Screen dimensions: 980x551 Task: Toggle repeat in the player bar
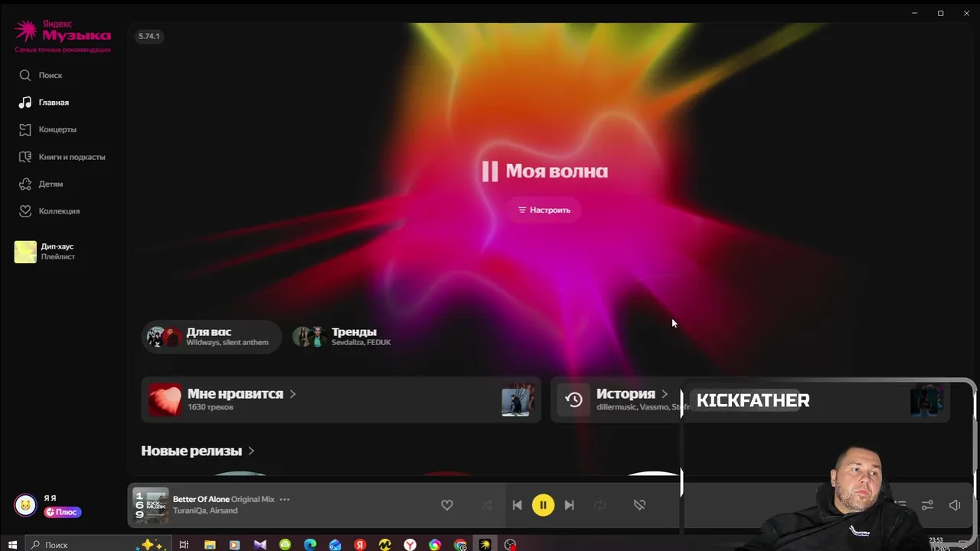600,505
